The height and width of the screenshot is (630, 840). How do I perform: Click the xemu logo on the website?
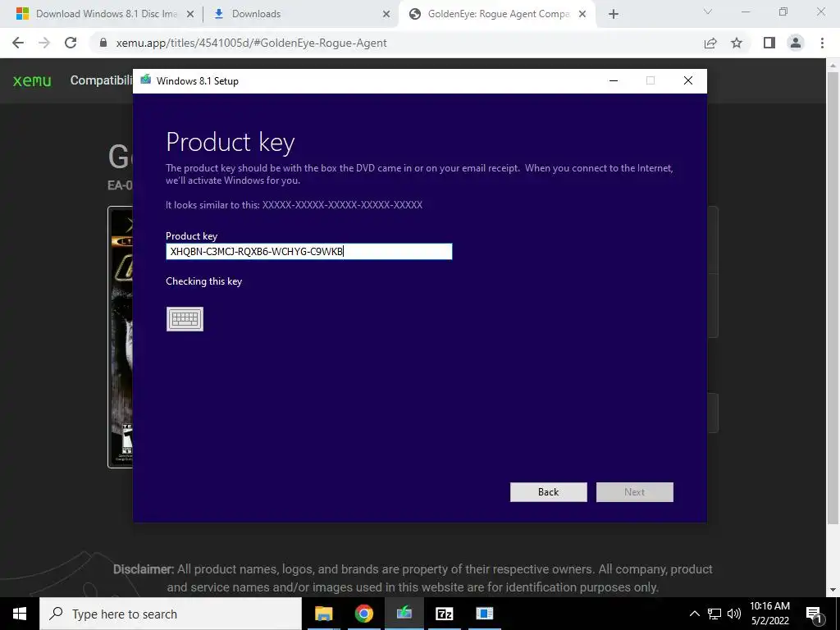tap(32, 81)
